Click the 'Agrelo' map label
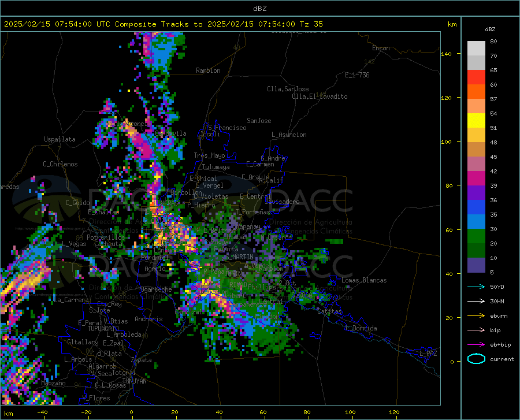The image size is (520, 420). pos(155,269)
